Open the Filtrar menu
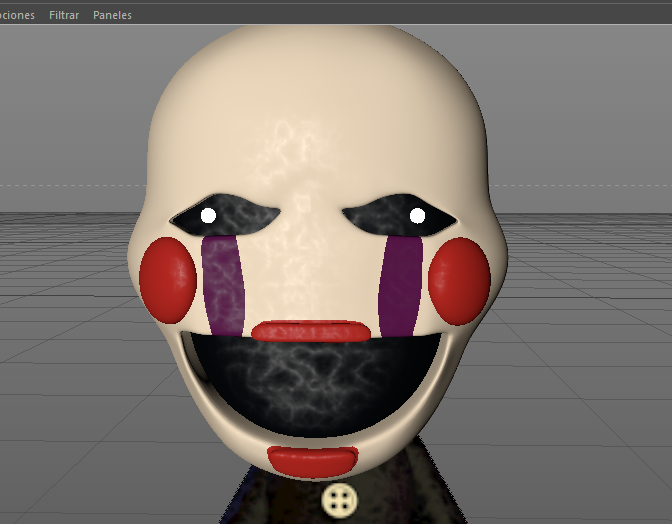This screenshot has width=672, height=524. [64, 15]
